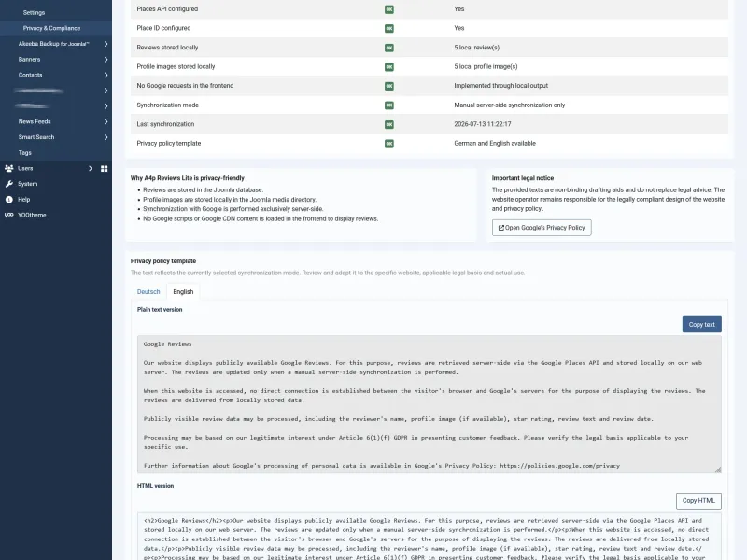The image size is (747, 560).
Task: Click the resize handle of plain text box
Action: (718, 469)
